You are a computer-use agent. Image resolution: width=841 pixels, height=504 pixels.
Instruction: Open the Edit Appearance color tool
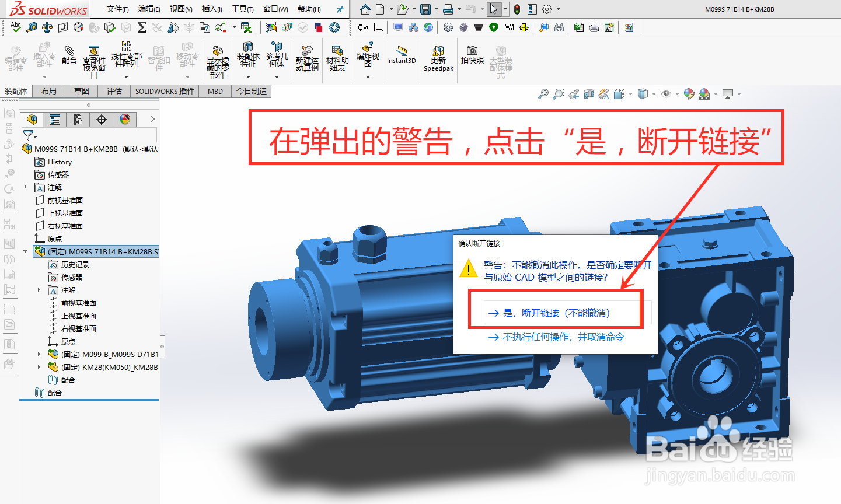689,93
